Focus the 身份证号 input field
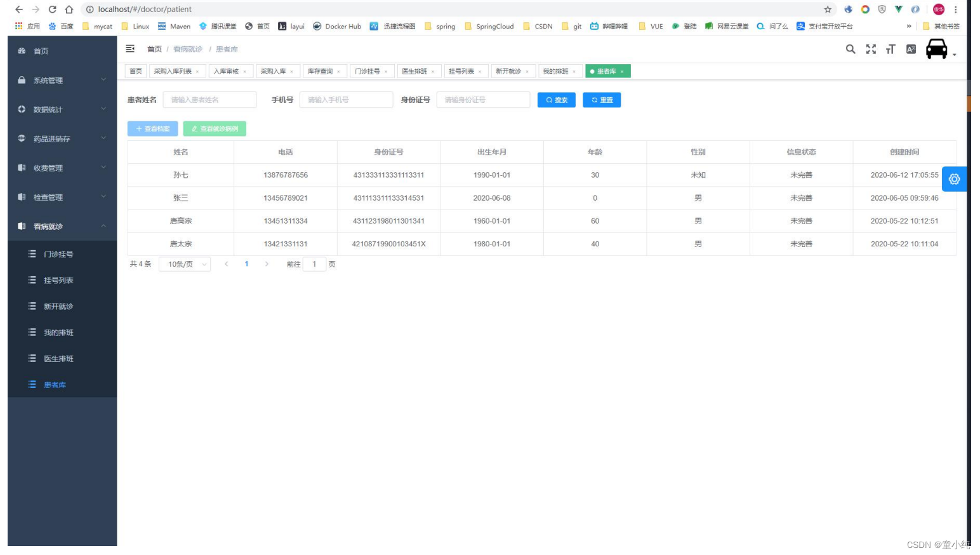980x555 pixels. 483,100
